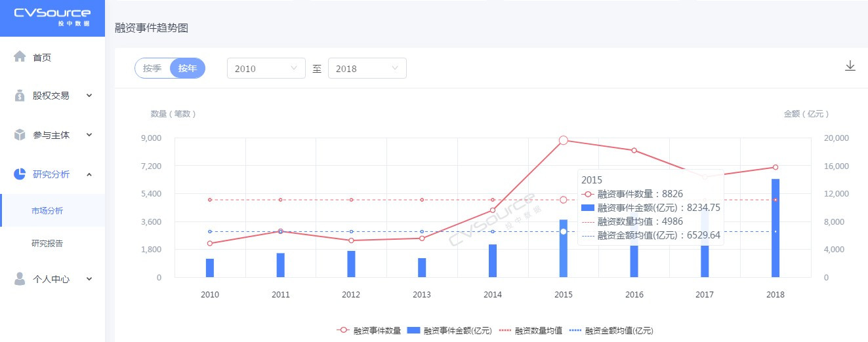Click the pie chart icon for 研究分析
Image resolution: width=868 pixels, height=342 pixels.
(x=20, y=174)
